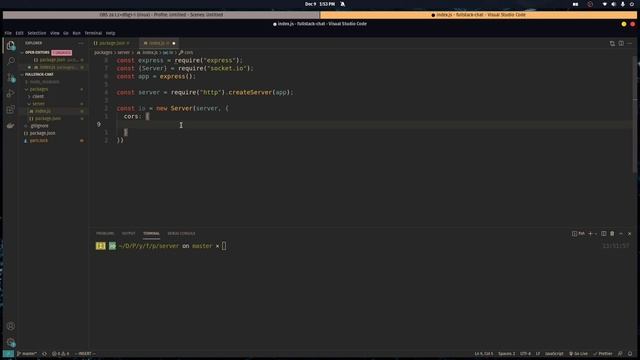Select the Terminal panel tab
Viewport: 640px width, 360px height.
click(x=151, y=233)
